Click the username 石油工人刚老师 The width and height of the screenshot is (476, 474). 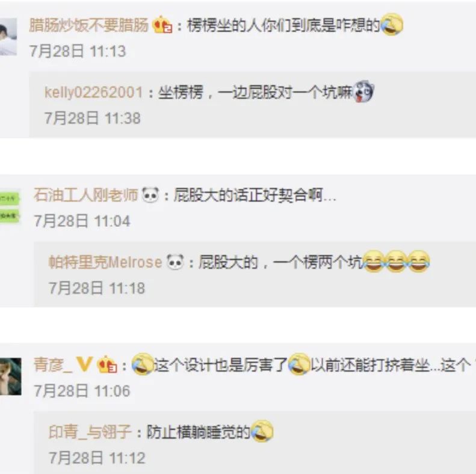pos(86,195)
